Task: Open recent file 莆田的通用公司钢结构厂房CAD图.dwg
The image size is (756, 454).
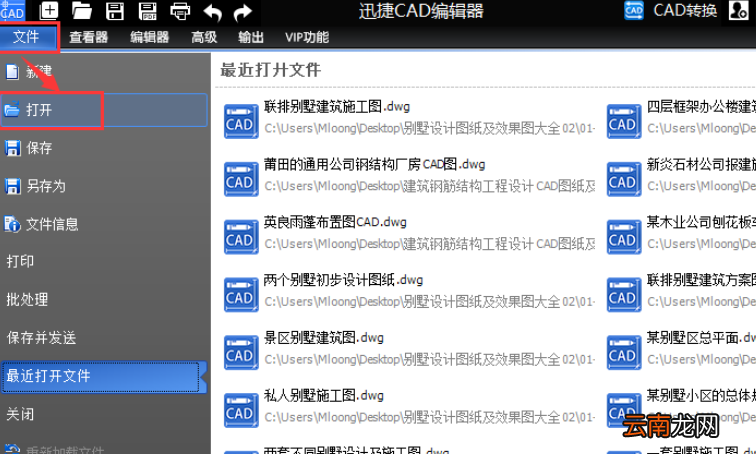Action: click(x=374, y=164)
